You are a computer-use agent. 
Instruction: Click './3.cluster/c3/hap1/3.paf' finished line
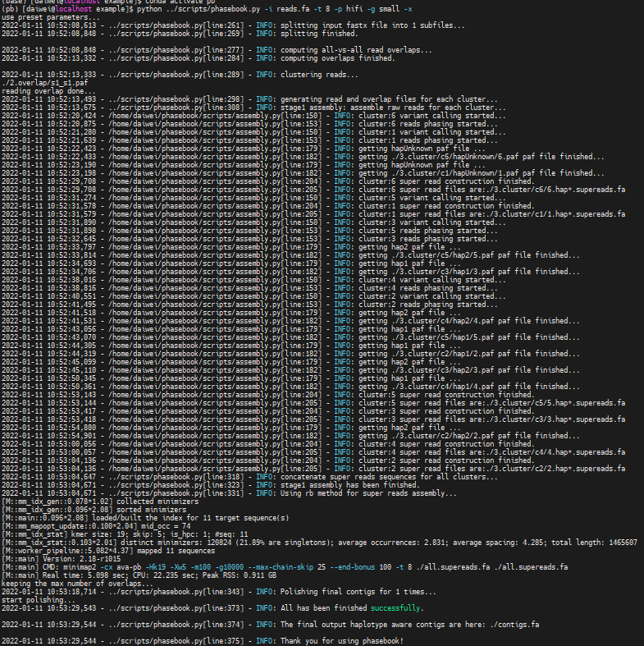(x=290, y=273)
